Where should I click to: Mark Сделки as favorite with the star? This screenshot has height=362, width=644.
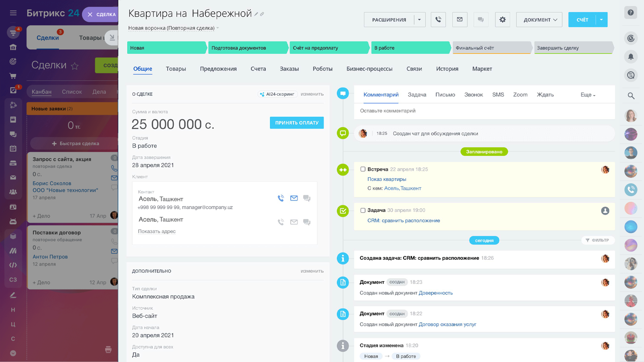(75, 66)
